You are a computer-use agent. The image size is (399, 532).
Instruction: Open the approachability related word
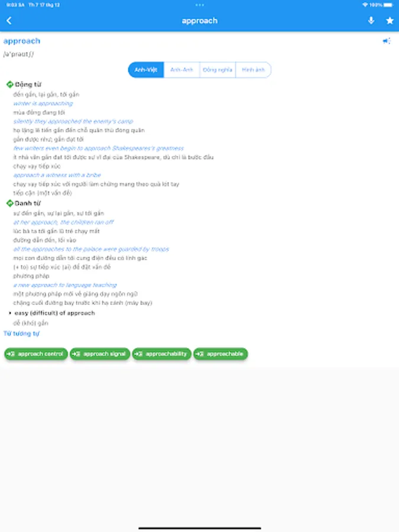[x=161, y=354]
